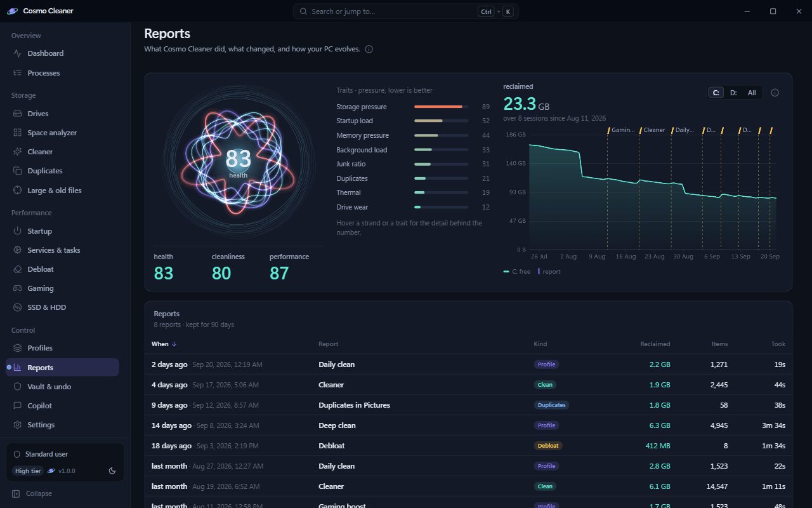This screenshot has height=508, width=812.
Task: Sort reports by When column
Action: [x=164, y=344]
